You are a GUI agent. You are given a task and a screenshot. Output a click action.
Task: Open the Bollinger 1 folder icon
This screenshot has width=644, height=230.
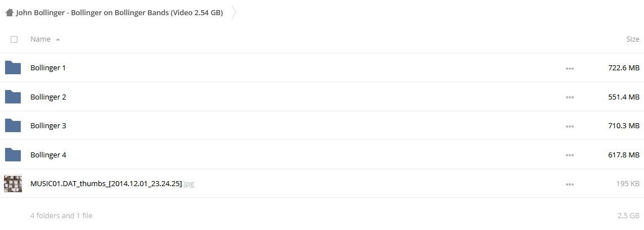click(x=13, y=67)
